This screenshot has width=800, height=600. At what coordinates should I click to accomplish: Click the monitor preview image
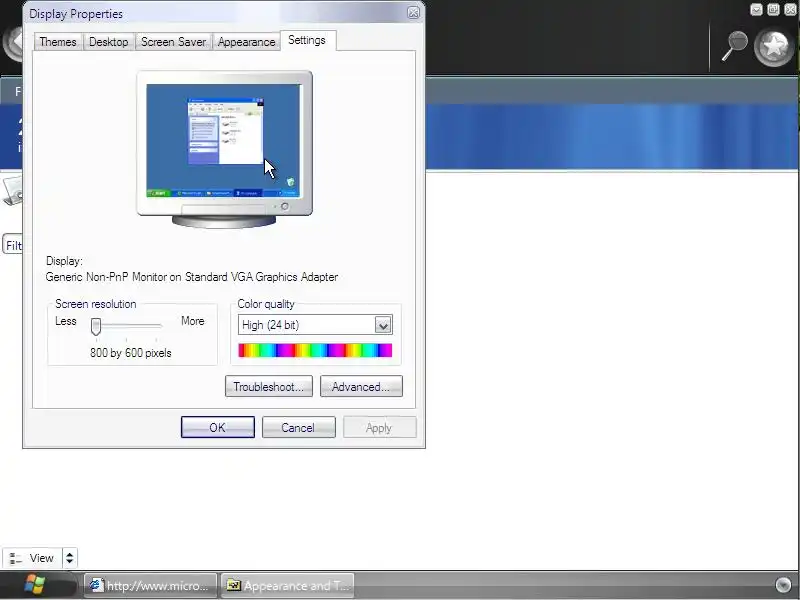(224, 149)
